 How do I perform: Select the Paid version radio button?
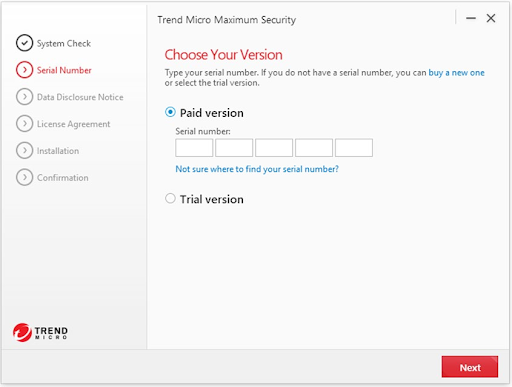coord(170,112)
